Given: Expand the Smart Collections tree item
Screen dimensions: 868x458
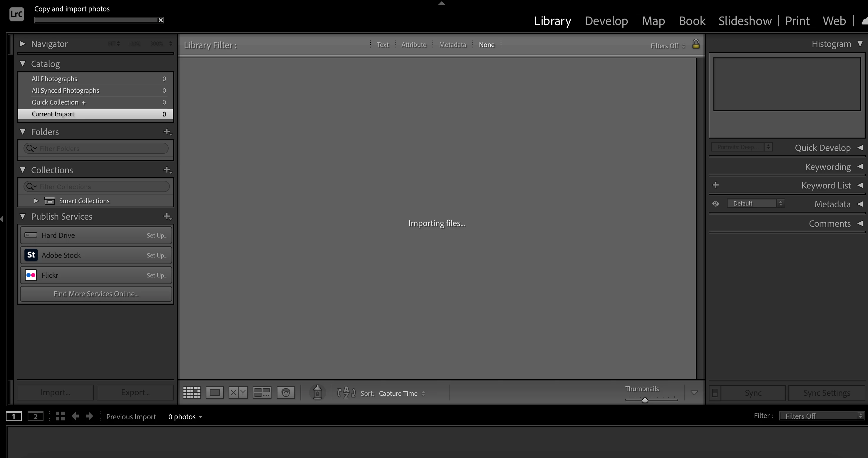Looking at the screenshot, I should point(36,201).
